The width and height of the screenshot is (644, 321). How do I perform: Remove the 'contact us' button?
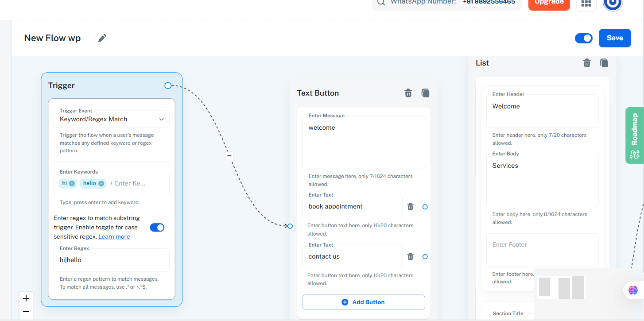point(411,257)
